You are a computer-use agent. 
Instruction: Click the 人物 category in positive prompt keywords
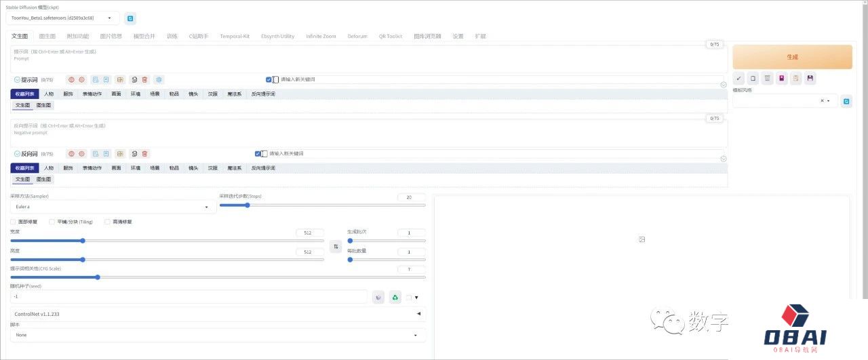(x=49, y=94)
